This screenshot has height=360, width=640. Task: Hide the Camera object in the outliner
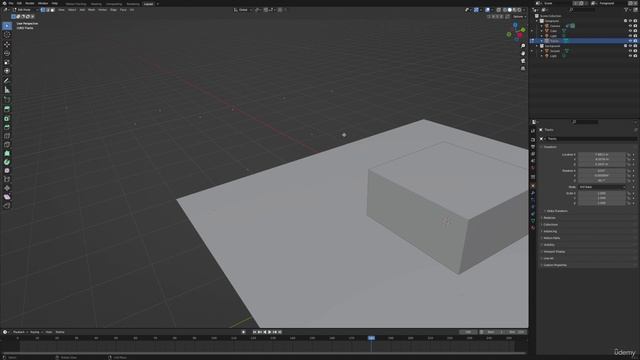pos(630,26)
